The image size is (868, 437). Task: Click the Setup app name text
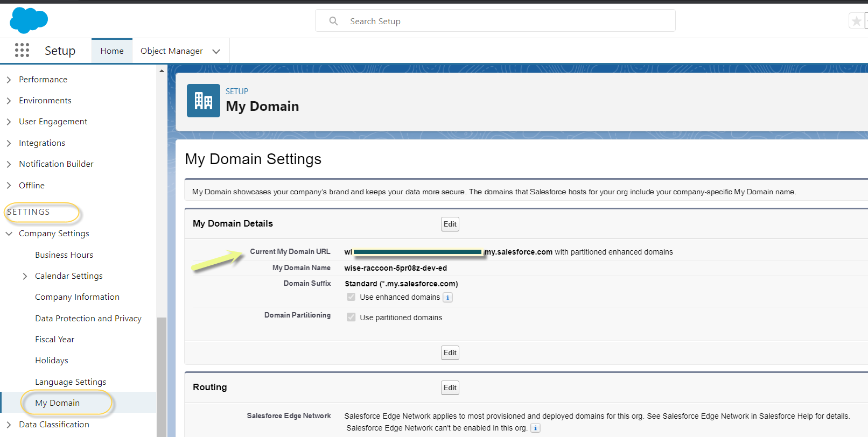coord(60,51)
